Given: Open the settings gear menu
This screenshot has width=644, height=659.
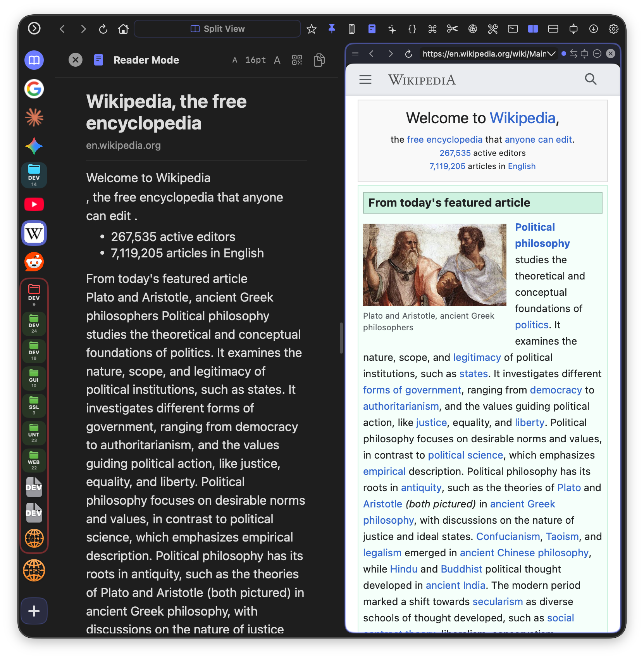Looking at the screenshot, I should (x=614, y=29).
